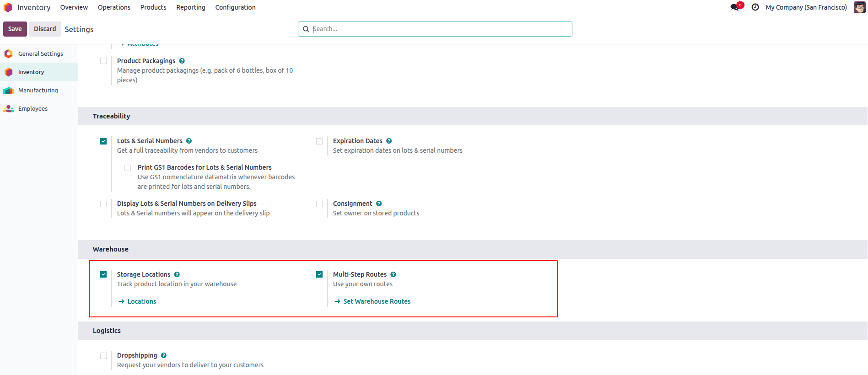Open the activities clock icon

755,7
